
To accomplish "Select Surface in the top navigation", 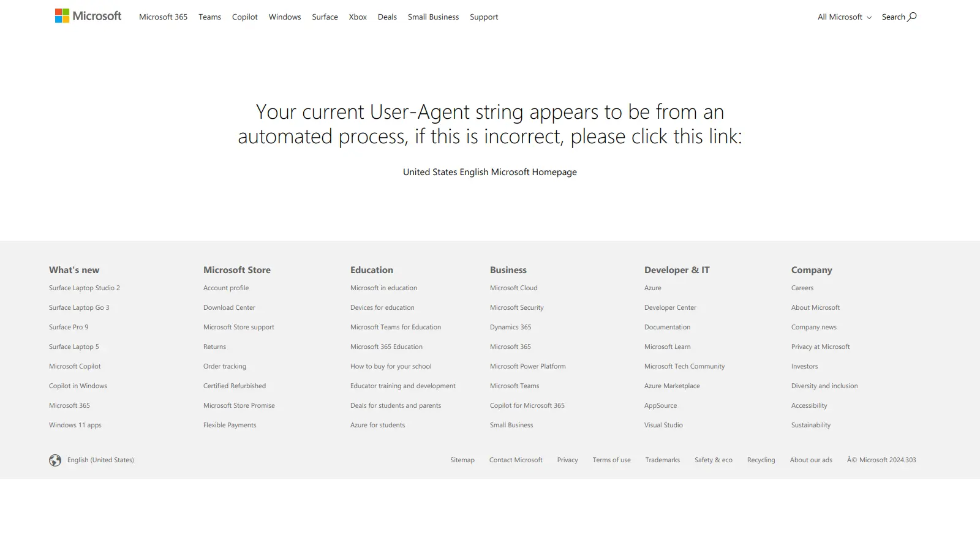I will click(325, 17).
